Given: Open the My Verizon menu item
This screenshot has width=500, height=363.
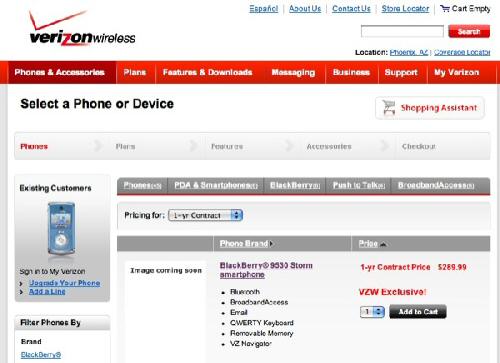Looking at the screenshot, I should coord(457,72).
